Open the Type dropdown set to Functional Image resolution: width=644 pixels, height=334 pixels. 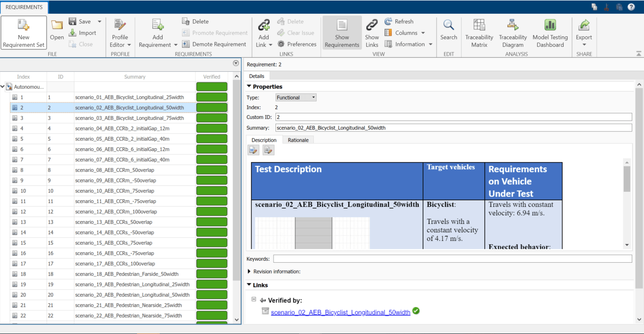[296, 97]
